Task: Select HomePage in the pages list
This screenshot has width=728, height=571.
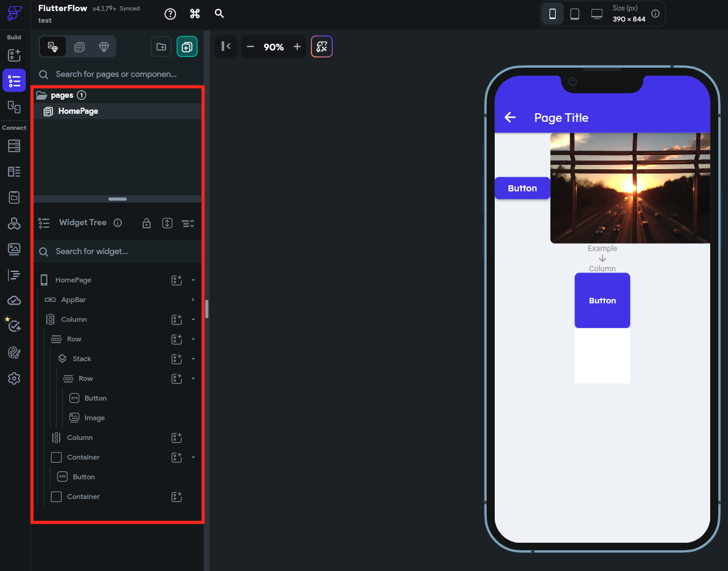Action: pos(78,111)
